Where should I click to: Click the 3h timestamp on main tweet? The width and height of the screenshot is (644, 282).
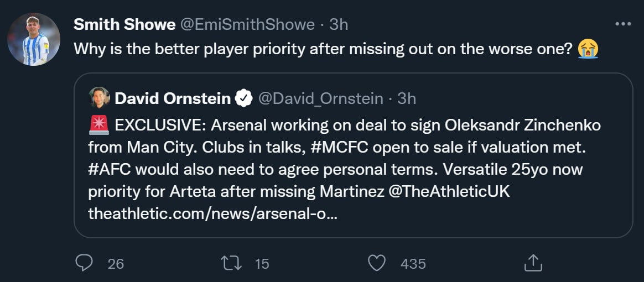click(339, 24)
